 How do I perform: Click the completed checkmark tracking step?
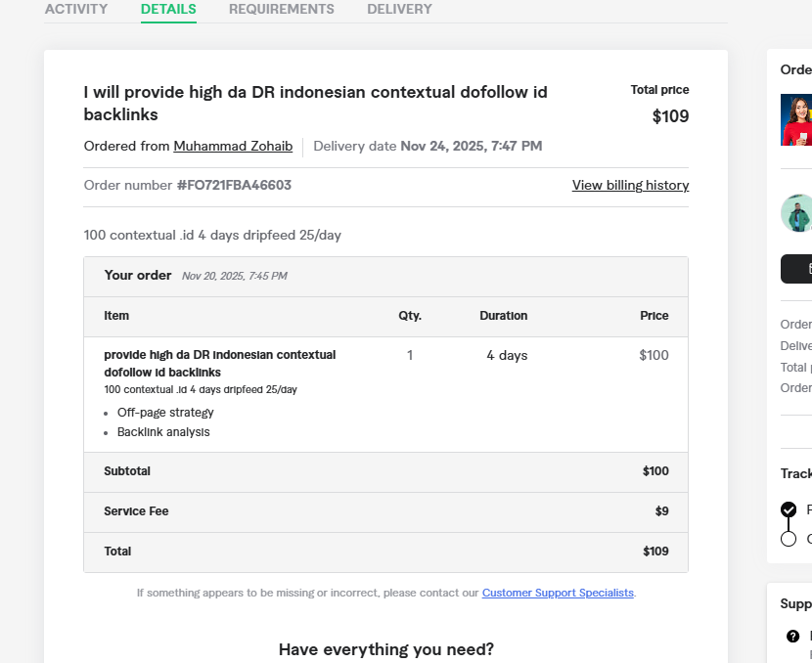[x=789, y=509]
